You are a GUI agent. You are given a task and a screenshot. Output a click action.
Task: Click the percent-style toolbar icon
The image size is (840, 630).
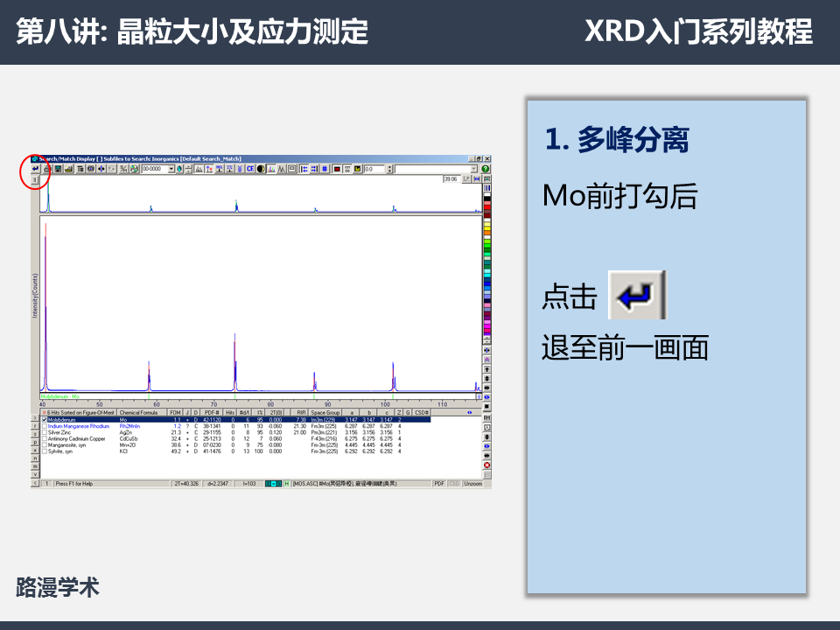tap(123, 169)
